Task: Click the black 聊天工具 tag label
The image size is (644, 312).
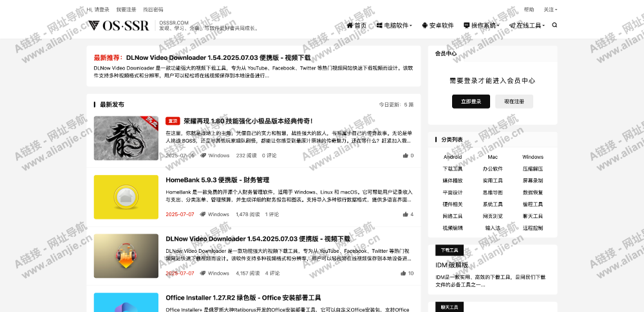Action: pyautogui.click(x=450, y=307)
